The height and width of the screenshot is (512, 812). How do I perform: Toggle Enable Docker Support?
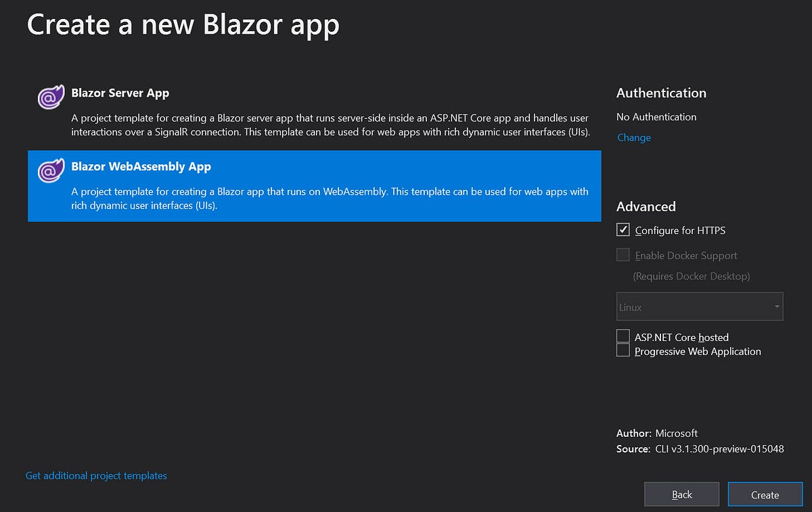pos(623,254)
